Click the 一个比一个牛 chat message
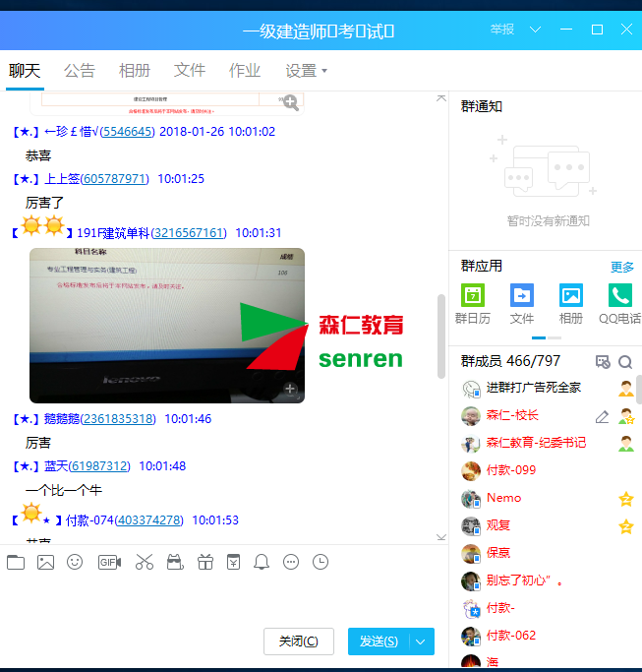 click(x=63, y=490)
